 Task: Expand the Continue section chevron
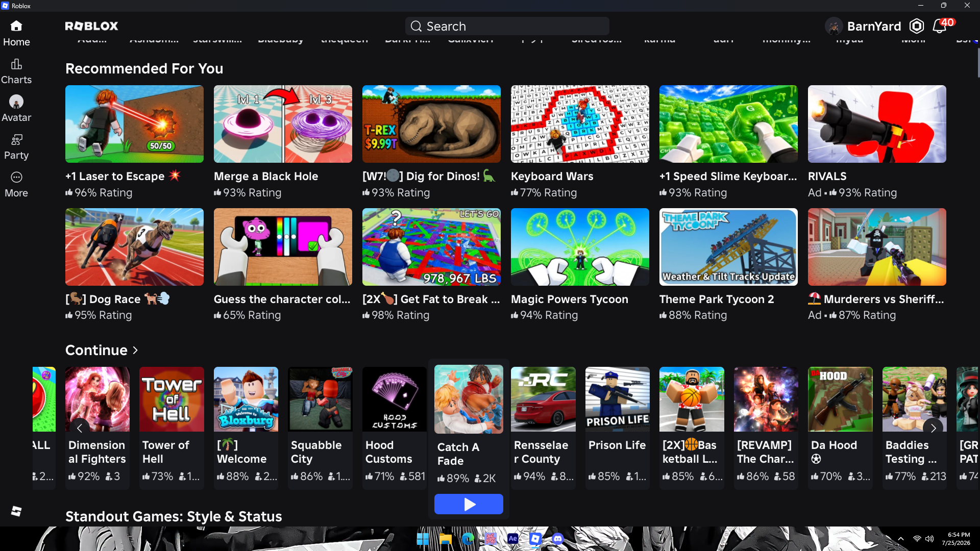[x=135, y=350]
